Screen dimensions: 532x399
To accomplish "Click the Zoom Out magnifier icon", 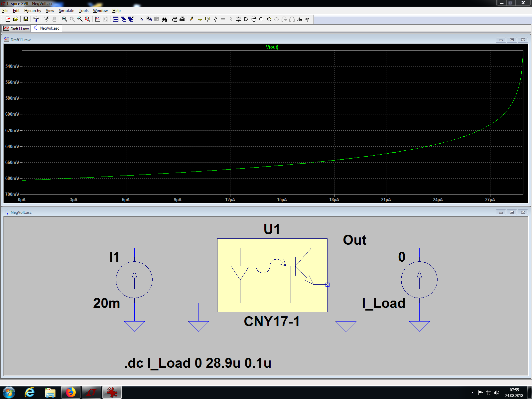I will pyautogui.click(x=80, y=19).
